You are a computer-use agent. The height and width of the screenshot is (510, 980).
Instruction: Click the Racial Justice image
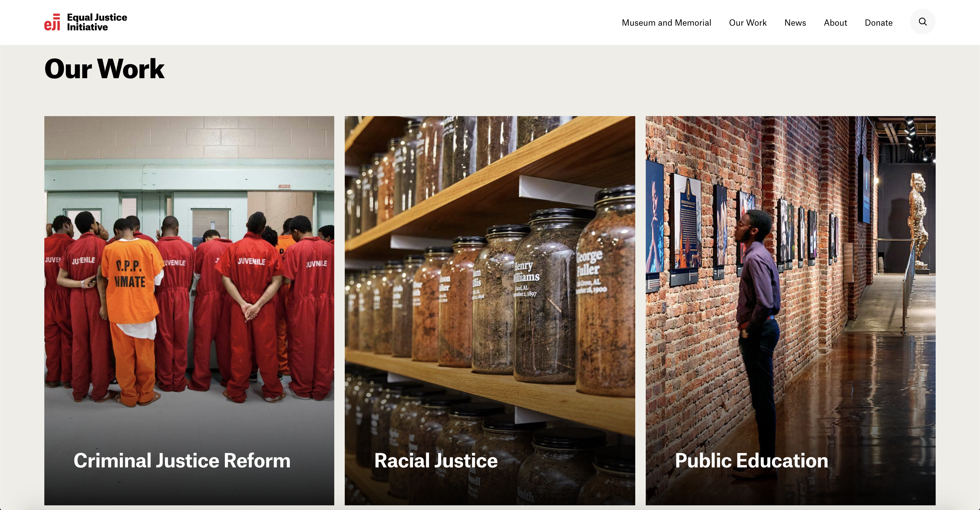pos(490,310)
